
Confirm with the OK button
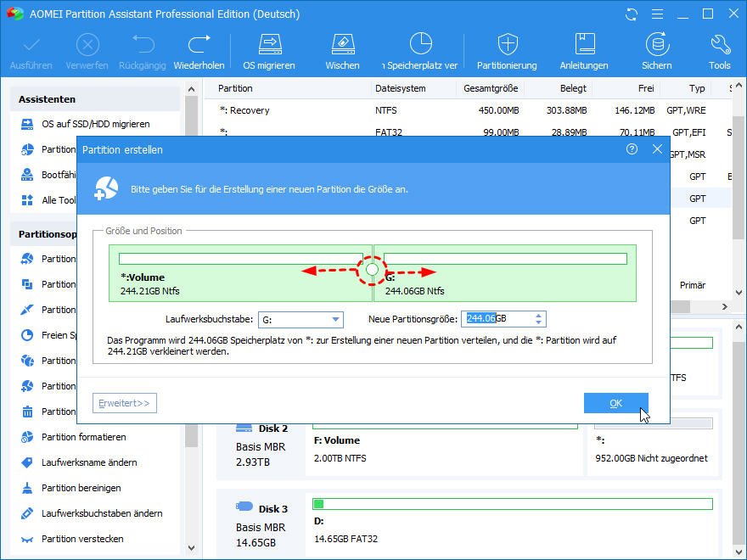tap(616, 403)
